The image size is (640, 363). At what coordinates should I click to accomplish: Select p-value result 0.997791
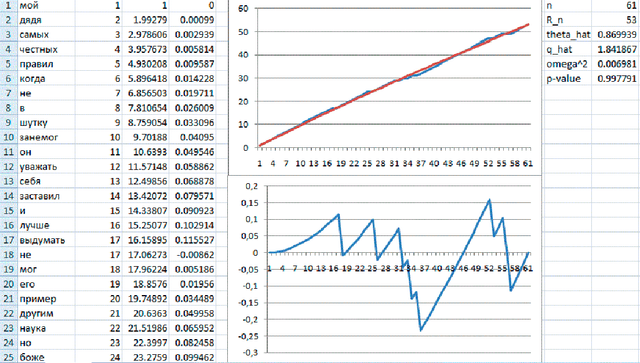pyautogui.click(x=616, y=78)
